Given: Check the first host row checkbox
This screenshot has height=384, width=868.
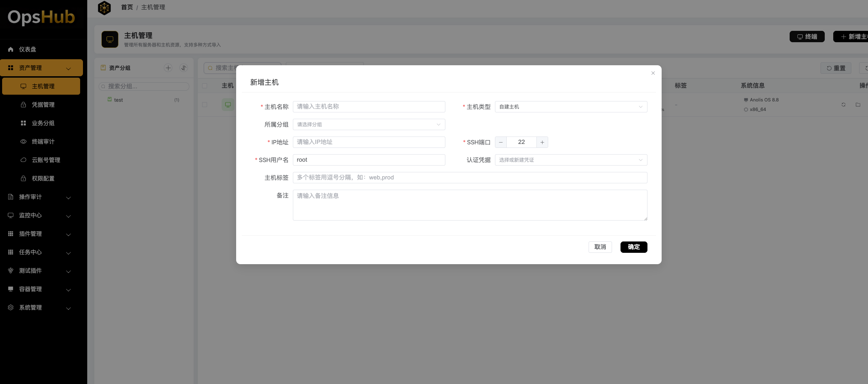Looking at the screenshot, I should coord(205,105).
